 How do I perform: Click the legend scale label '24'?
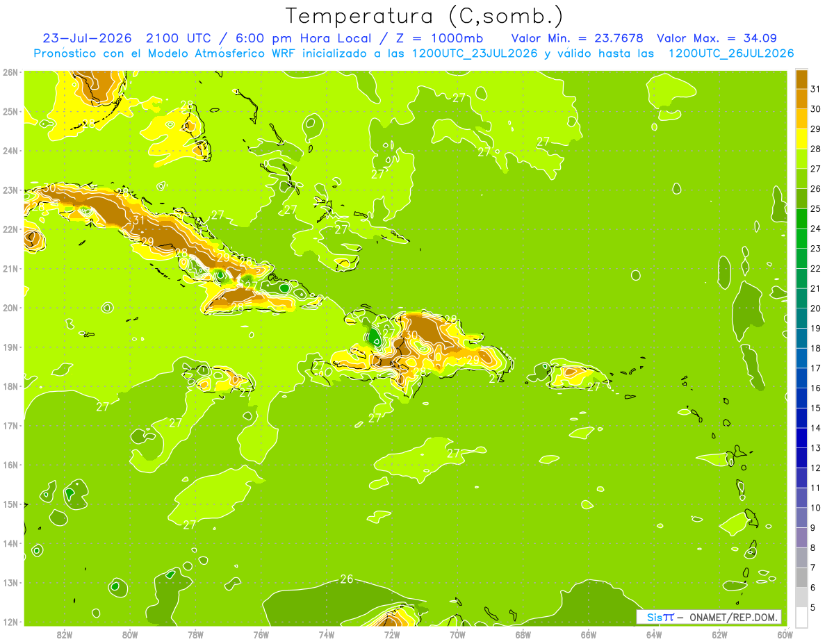tap(816, 229)
